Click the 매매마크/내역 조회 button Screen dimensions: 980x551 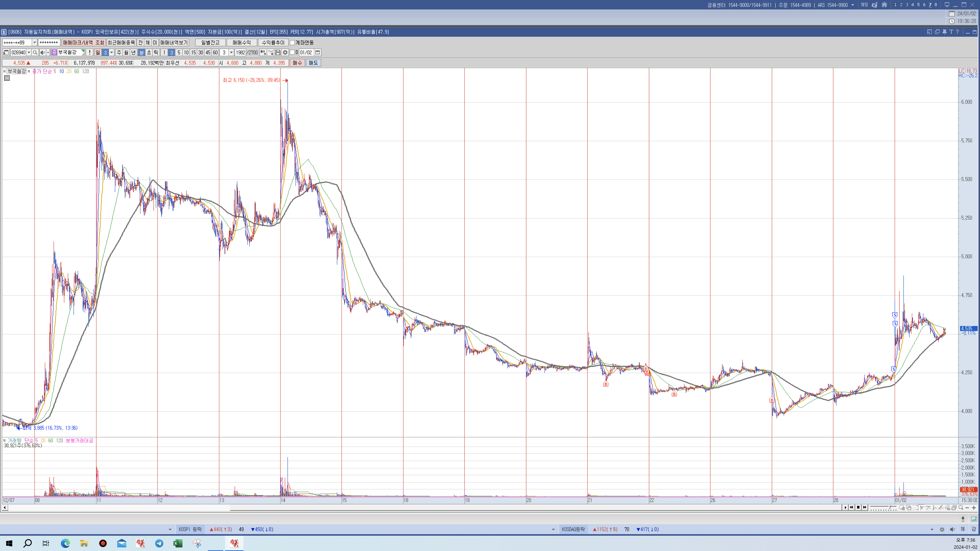tap(84, 43)
